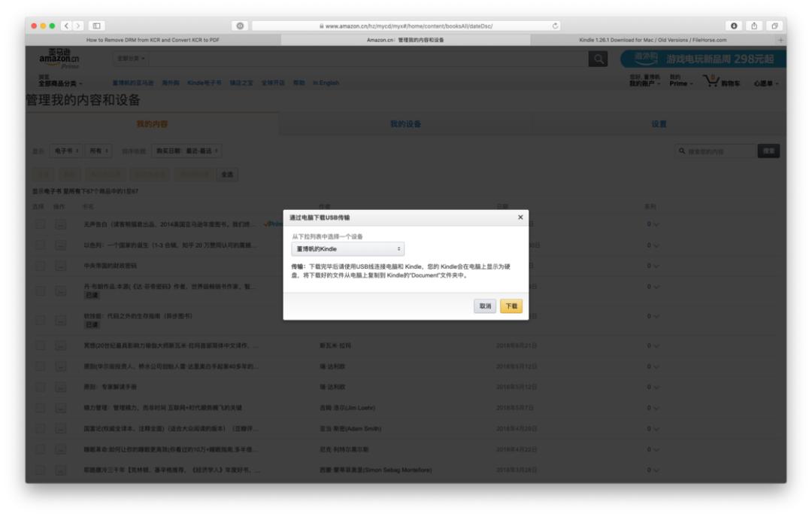The height and width of the screenshot is (517, 812).
Task: Click the Amazon.cn Prime logo
Action: click(x=59, y=59)
